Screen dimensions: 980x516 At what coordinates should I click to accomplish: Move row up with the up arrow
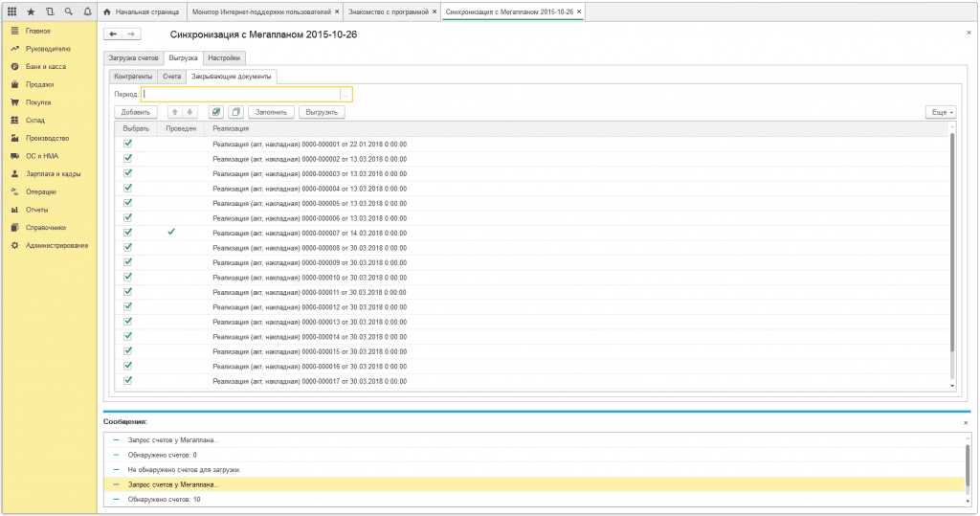click(x=174, y=112)
